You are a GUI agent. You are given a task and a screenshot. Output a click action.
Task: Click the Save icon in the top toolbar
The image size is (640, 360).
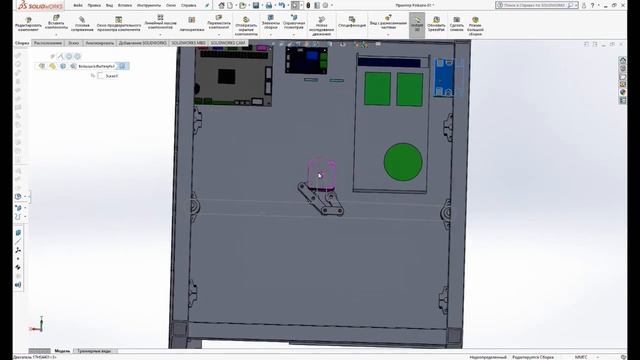[x=256, y=5]
